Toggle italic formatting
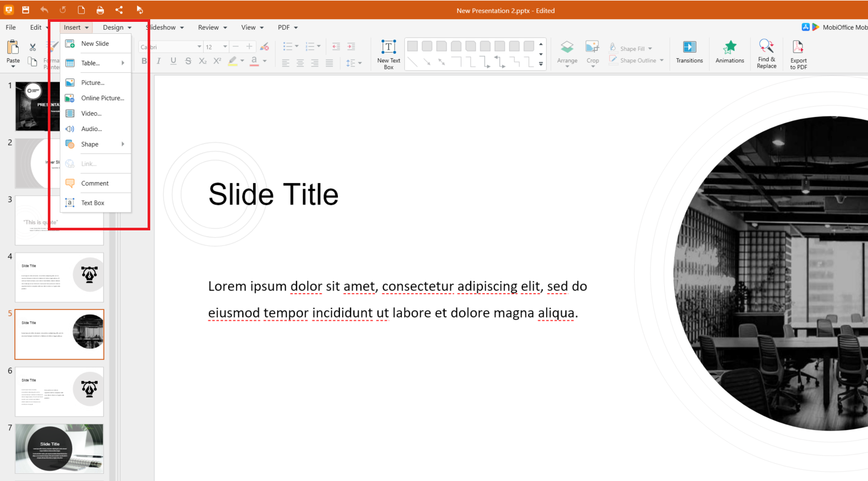The width and height of the screenshot is (868, 481). (159, 61)
